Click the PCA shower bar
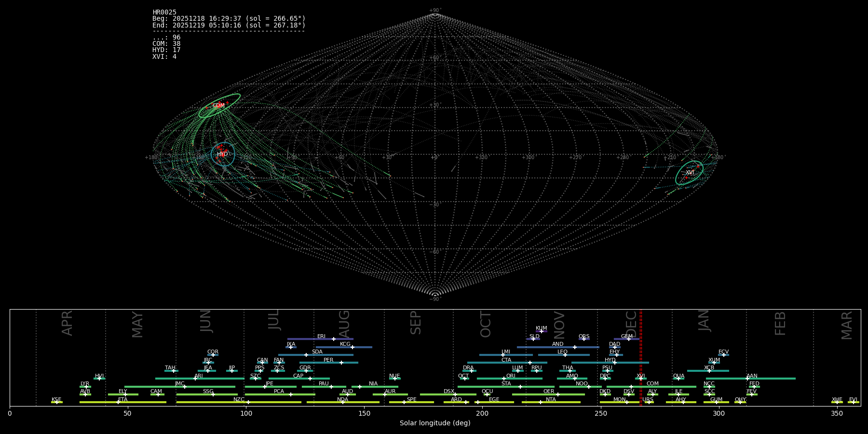 (x=280, y=394)
